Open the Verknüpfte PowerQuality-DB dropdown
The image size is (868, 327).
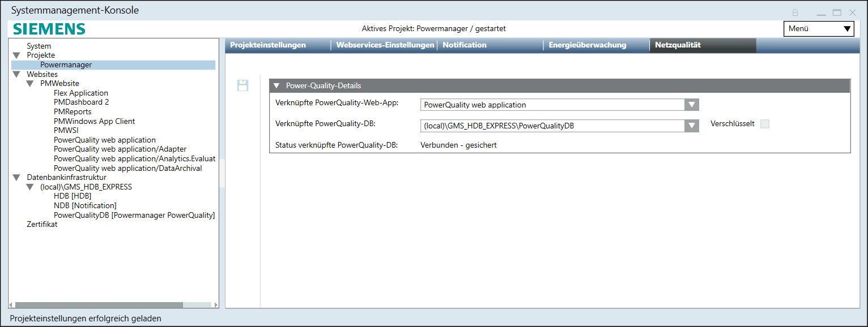coord(691,126)
